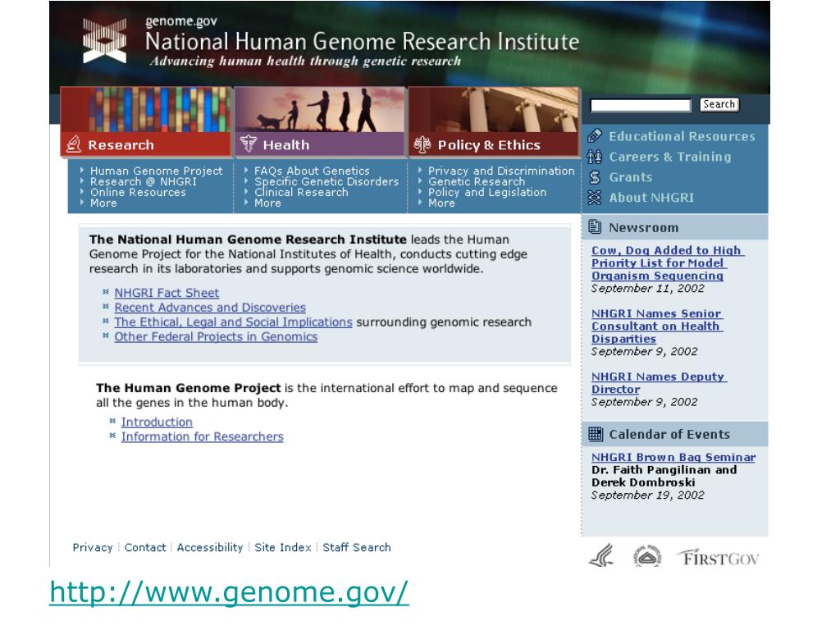Open the Newsroom heading
840x630 pixels.
[x=643, y=228]
